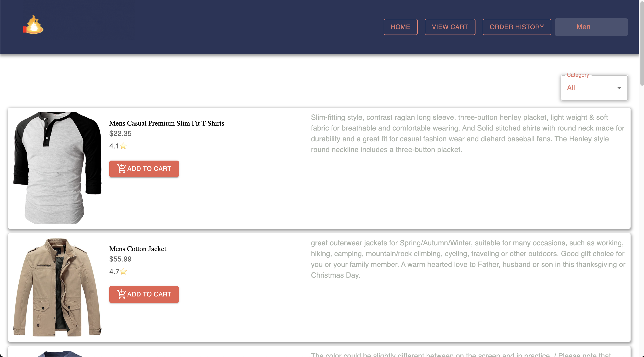Open the Category dropdown showing All
The height and width of the screenshot is (357, 644).
click(x=594, y=88)
